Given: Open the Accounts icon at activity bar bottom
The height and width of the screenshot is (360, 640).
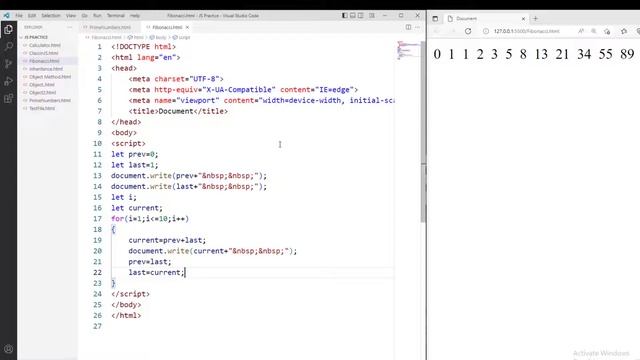Looking at the screenshot, I should tap(8, 349).
